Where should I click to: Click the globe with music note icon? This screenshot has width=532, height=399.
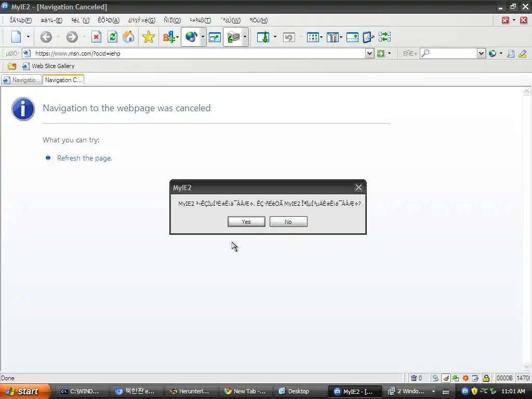pyautogui.click(x=191, y=37)
